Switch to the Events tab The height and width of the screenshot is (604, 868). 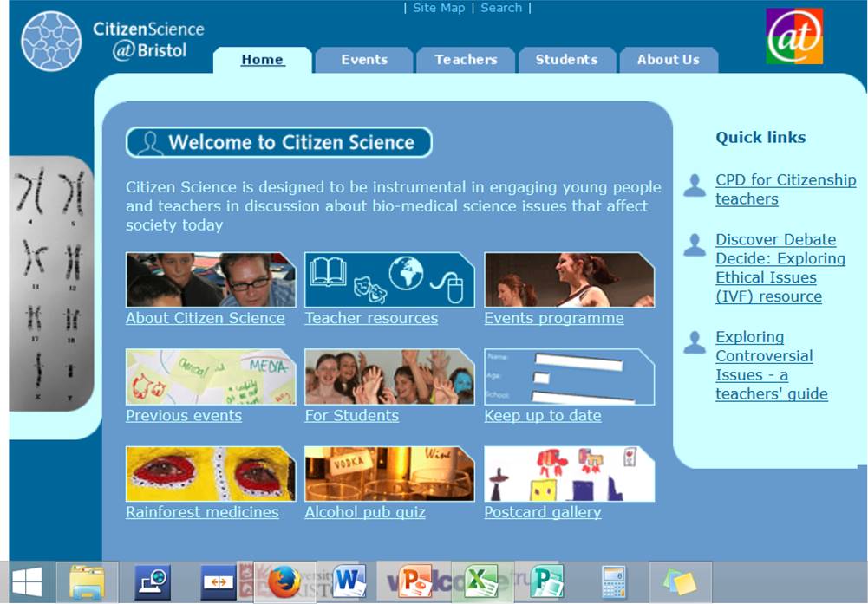click(x=364, y=60)
